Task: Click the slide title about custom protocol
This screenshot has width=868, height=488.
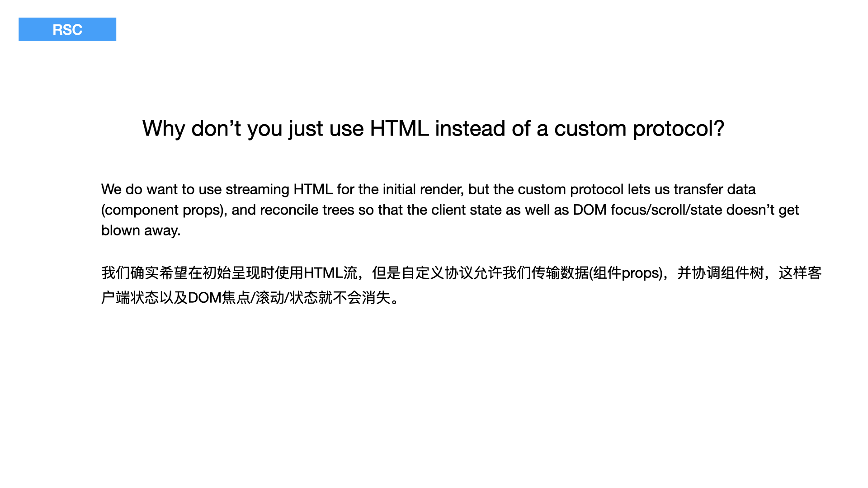Action: click(433, 129)
